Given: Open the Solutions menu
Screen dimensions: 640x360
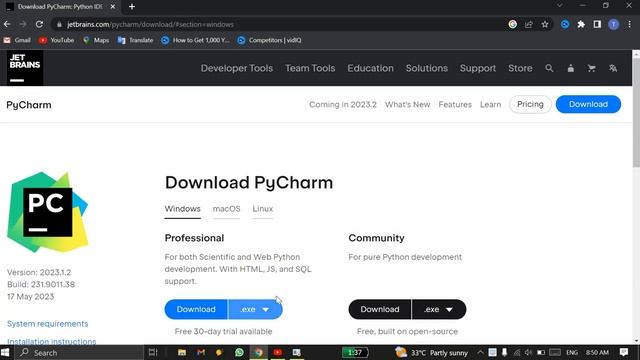Looking at the screenshot, I should [x=427, y=68].
